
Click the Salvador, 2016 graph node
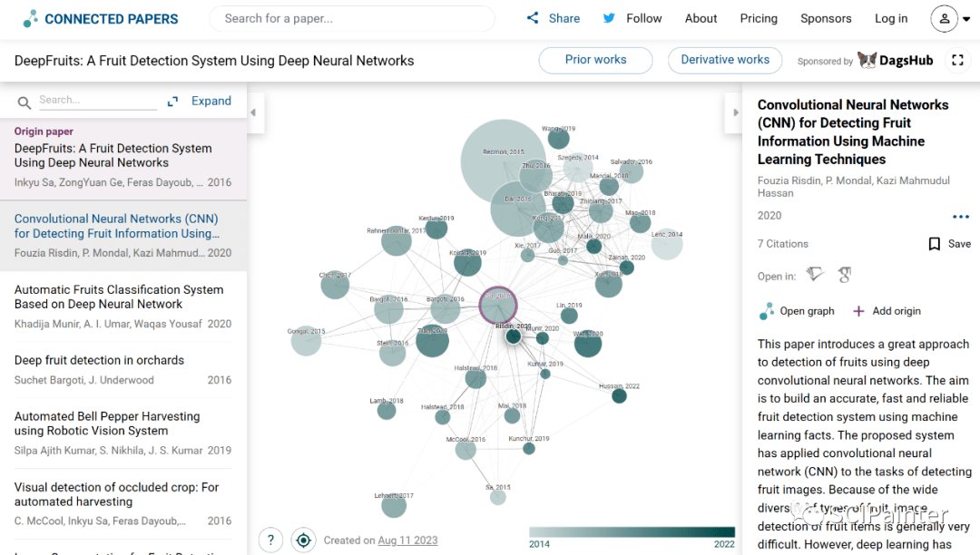[x=632, y=171]
